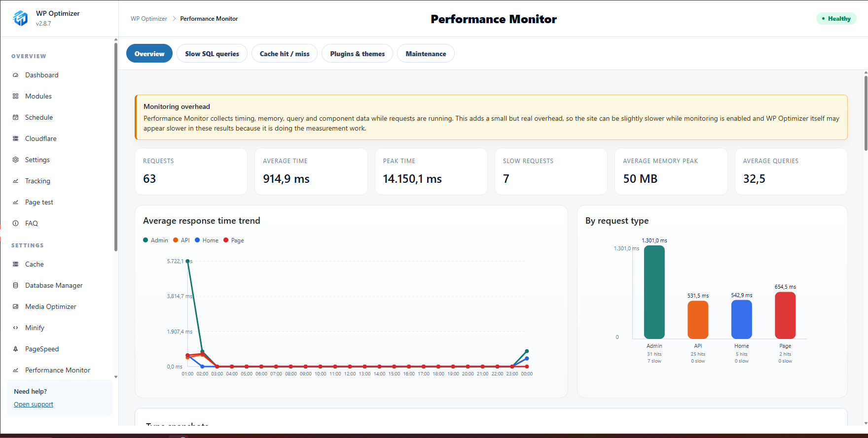This screenshot has height=438, width=868.
Task: Open the Settings gear icon
Action: [15, 160]
